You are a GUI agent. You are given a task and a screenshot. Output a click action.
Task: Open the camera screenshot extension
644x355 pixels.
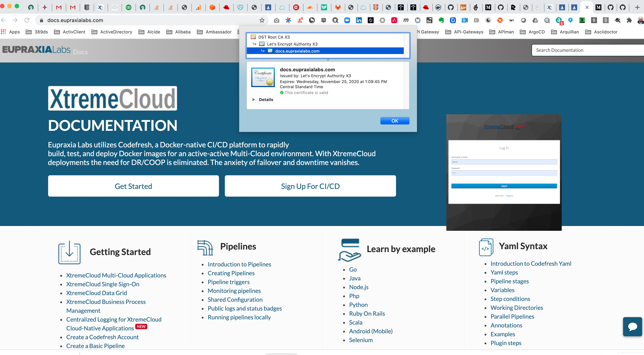(276, 20)
